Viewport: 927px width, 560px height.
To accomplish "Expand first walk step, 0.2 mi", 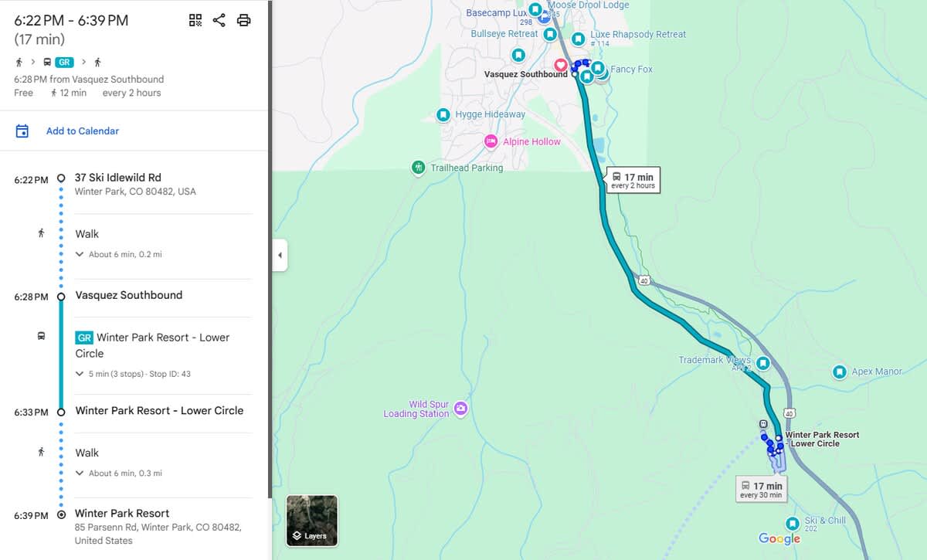I will pos(80,254).
